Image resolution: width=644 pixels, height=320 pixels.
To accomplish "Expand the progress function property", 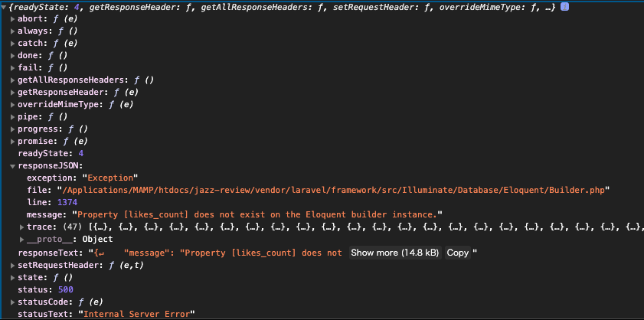I will click(x=13, y=129).
